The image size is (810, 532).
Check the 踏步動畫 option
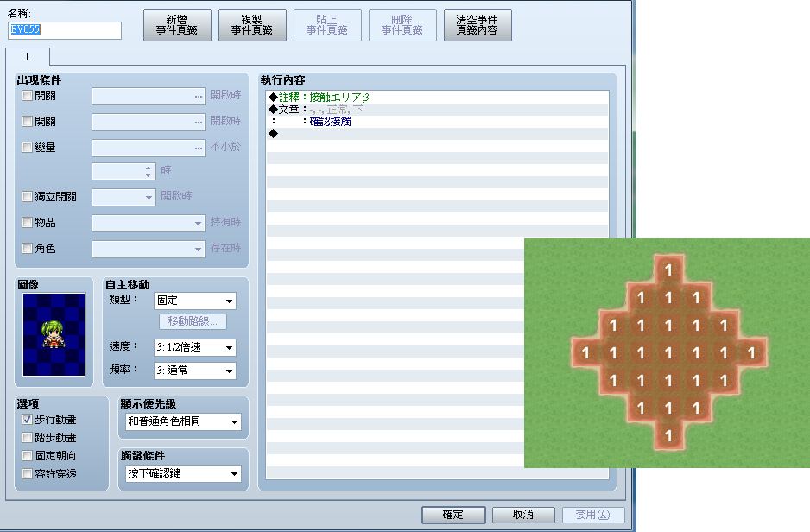pos(28,438)
